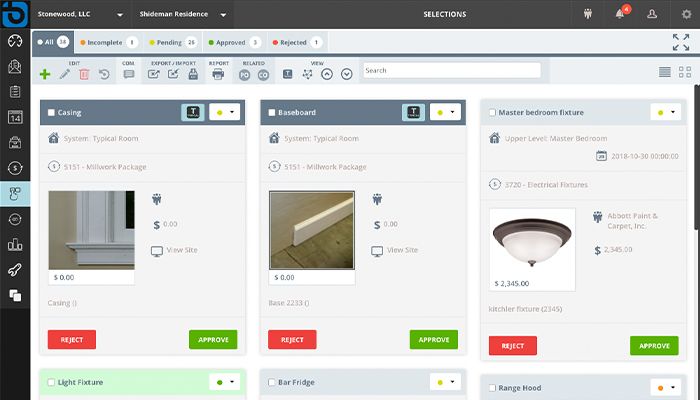The height and width of the screenshot is (400, 700).
Task: Check the Bar Fridge card checkbox
Action: point(271,382)
